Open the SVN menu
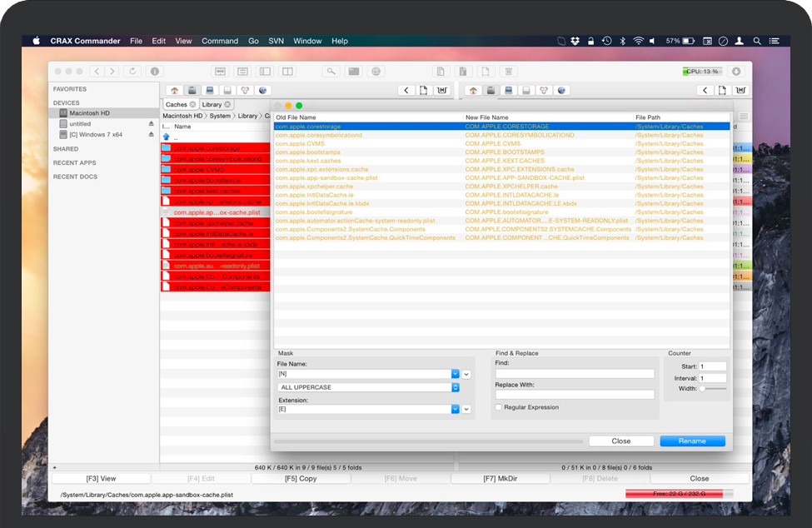The height and width of the screenshot is (528, 812). [x=276, y=41]
